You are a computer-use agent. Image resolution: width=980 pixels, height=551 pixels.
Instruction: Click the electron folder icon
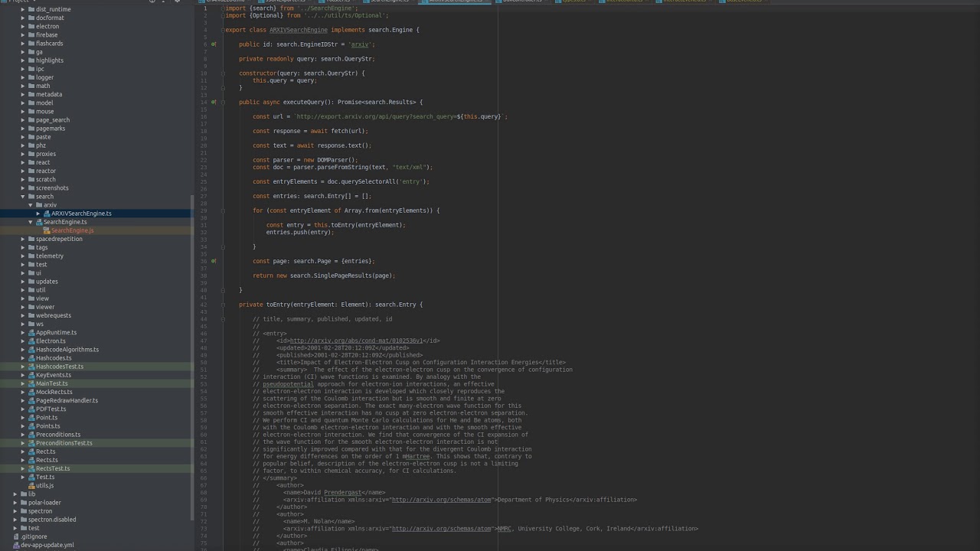pyautogui.click(x=31, y=27)
